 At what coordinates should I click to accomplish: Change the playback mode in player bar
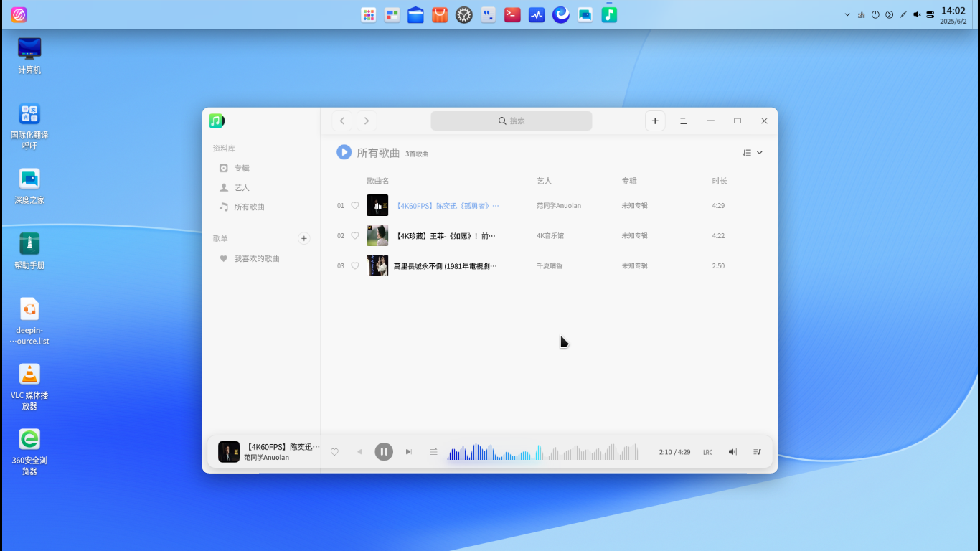pyautogui.click(x=433, y=452)
